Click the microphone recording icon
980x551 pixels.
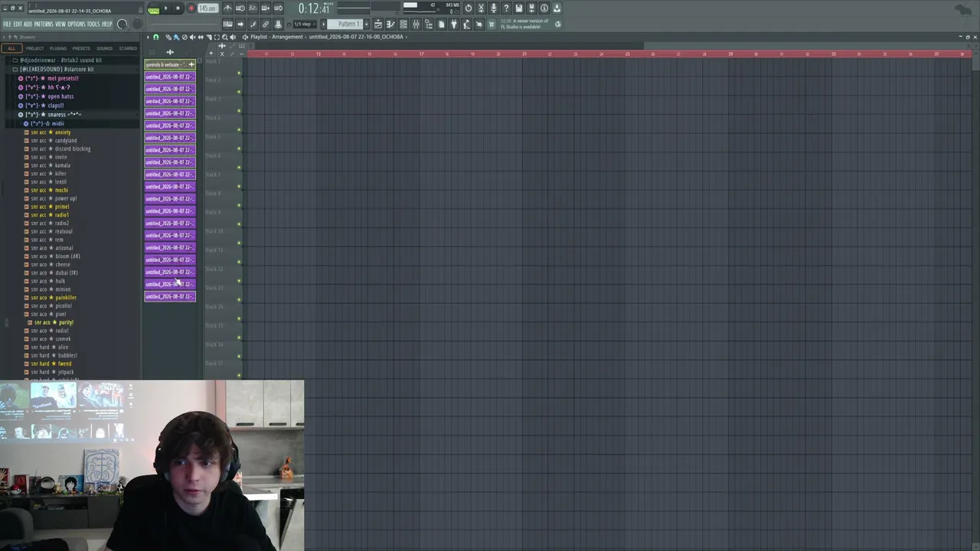coord(494,8)
